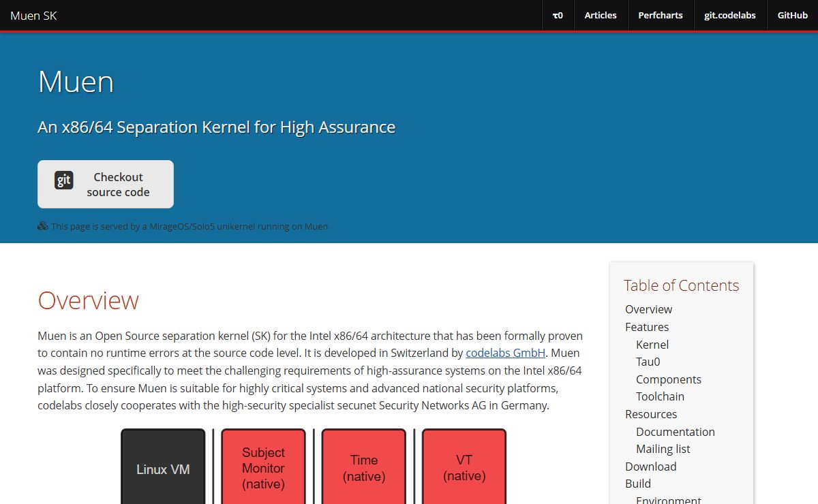The width and height of the screenshot is (818, 504).
Task: Click the git icon on Checkout button
Action: [x=64, y=180]
